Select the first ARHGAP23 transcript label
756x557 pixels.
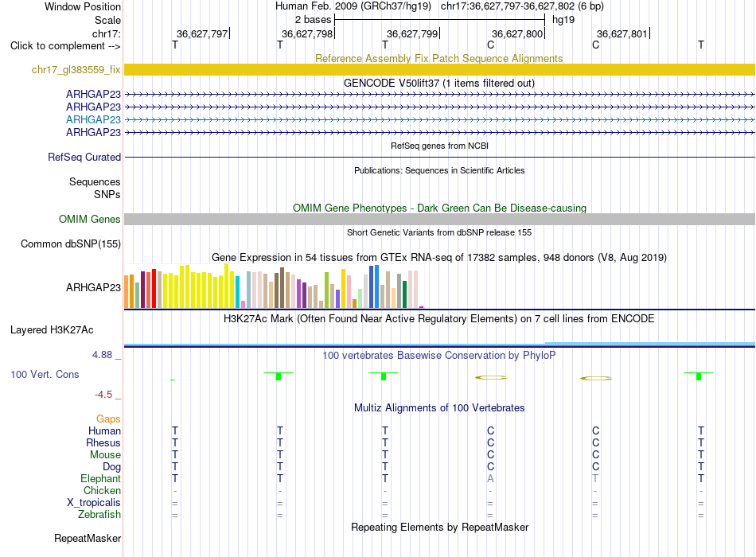(94, 94)
